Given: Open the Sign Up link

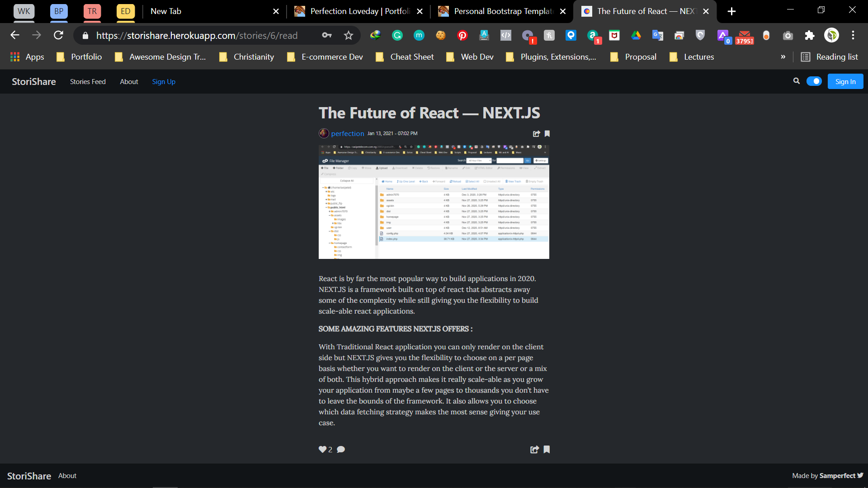Looking at the screenshot, I should coord(164,81).
